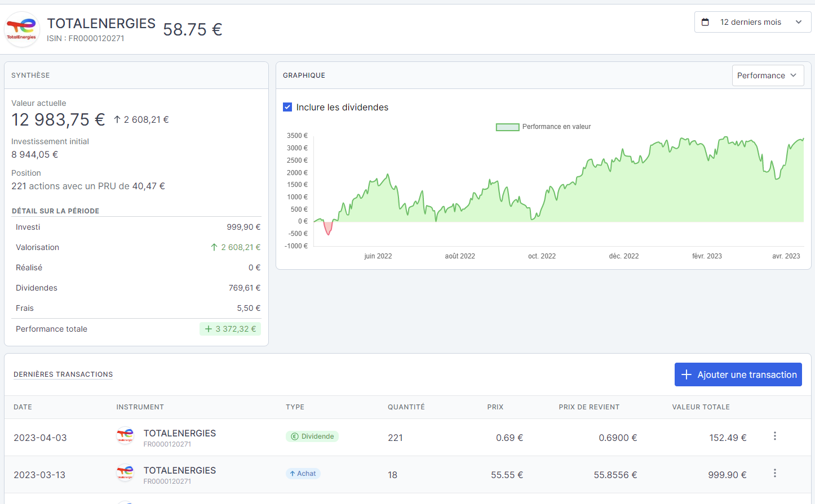Click the 55.8556 € cost price cell
The width and height of the screenshot is (815, 504).
click(x=615, y=475)
